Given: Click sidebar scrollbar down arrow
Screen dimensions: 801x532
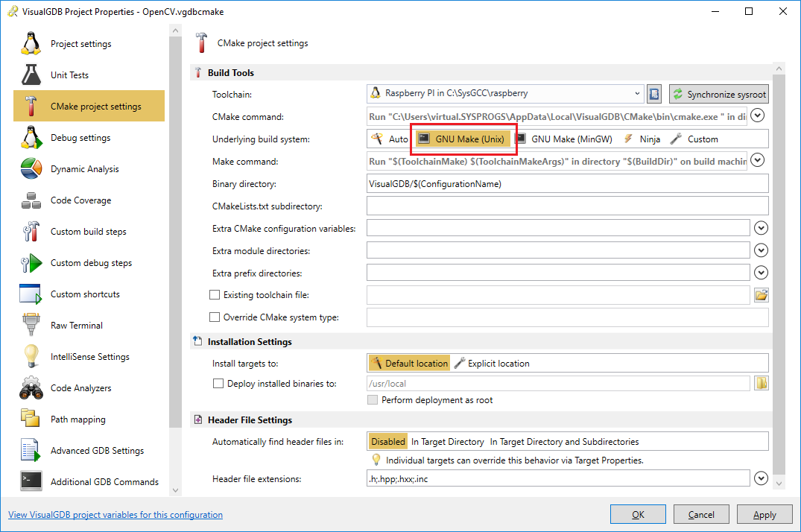Looking at the screenshot, I should point(175,490).
